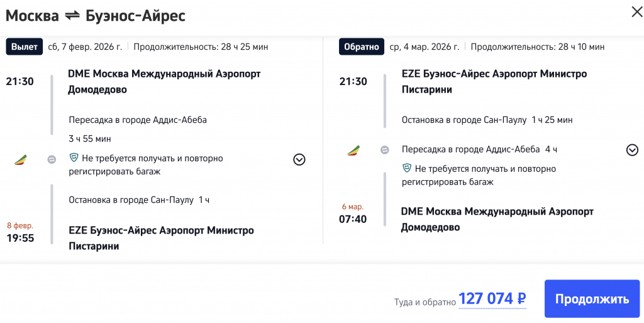Click the outbound Сан-Паулу 1 ч stop text

[x=139, y=200]
